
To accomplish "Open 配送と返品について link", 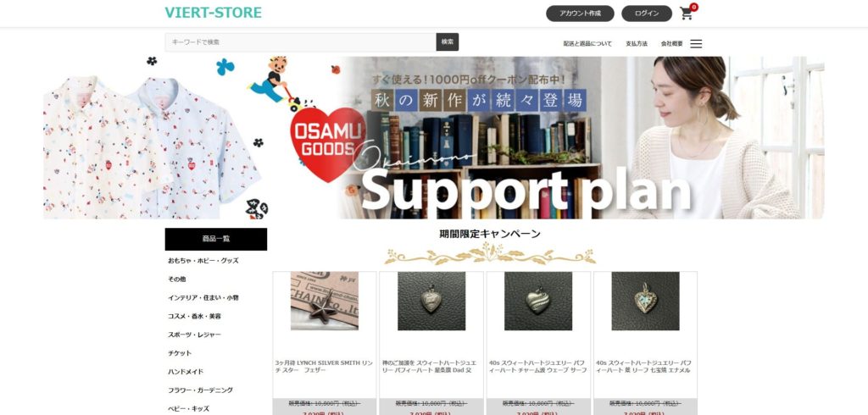I will [x=587, y=44].
